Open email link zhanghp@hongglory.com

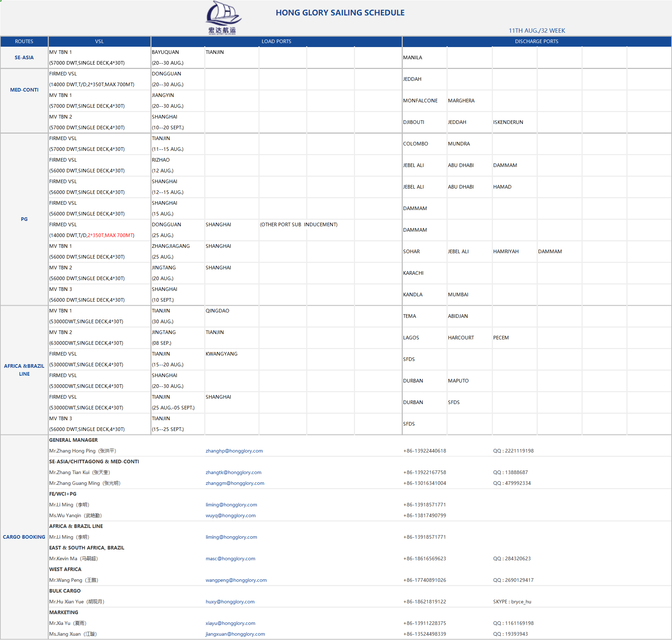[234, 451]
